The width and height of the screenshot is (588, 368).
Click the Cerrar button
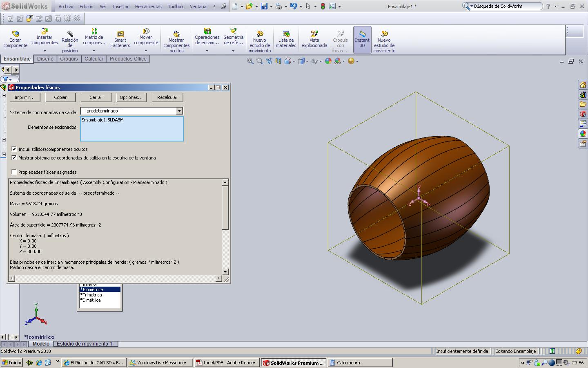pyautogui.click(x=96, y=97)
